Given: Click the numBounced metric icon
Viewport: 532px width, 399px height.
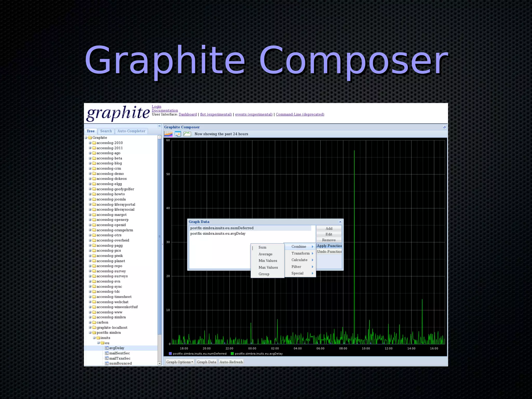Looking at the screenshot, I should click(107, 363).
